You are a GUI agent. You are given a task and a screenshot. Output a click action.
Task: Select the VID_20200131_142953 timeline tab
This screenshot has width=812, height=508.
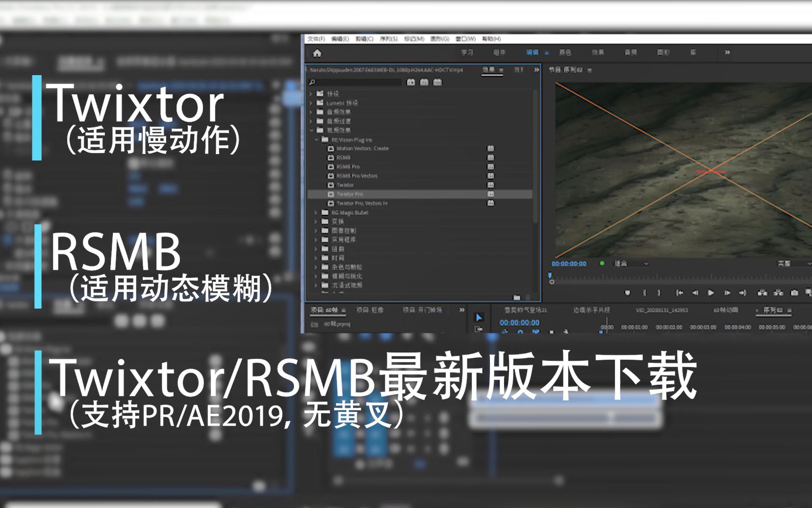point(662,310)
